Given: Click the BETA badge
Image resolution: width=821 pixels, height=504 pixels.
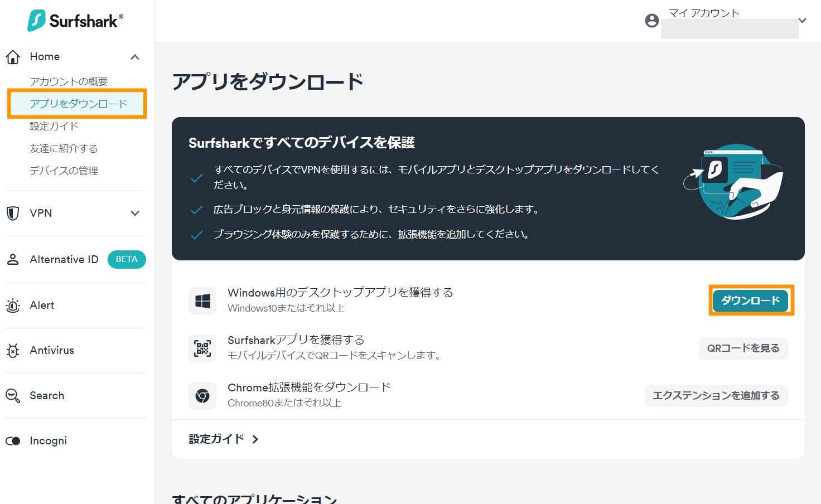Looking at the screenshot, I should pos(127,259).
